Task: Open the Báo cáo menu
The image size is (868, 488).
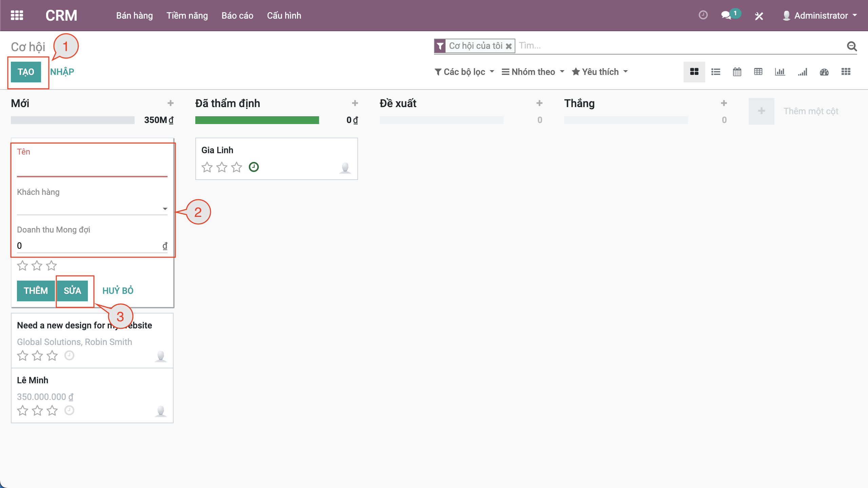Action: pos(237,16)
